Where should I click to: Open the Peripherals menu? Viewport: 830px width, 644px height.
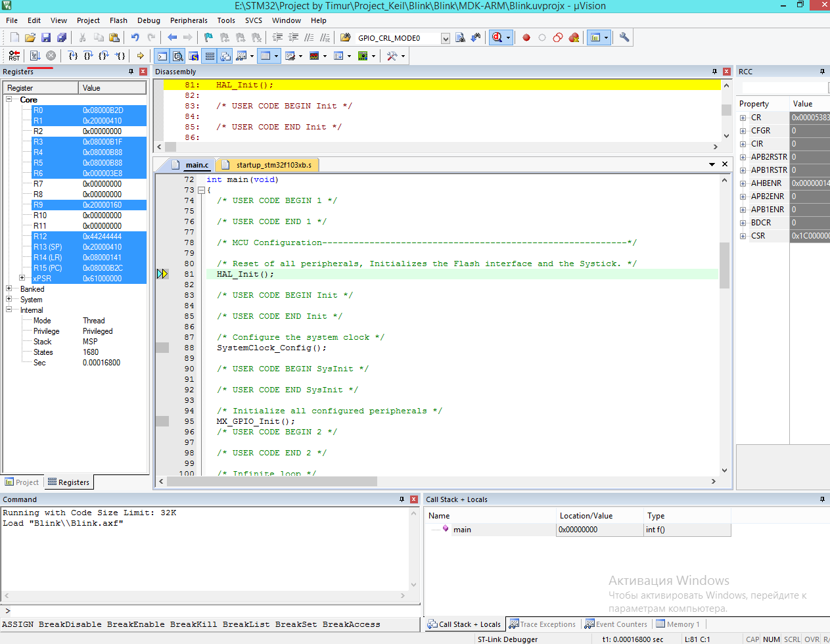click(189, 20)
